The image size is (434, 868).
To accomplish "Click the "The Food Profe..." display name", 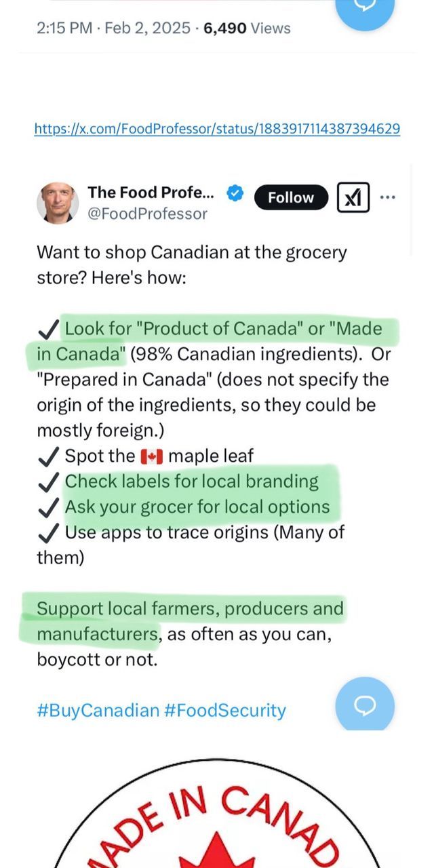I will pyautogui.click(x=151, y=193).
